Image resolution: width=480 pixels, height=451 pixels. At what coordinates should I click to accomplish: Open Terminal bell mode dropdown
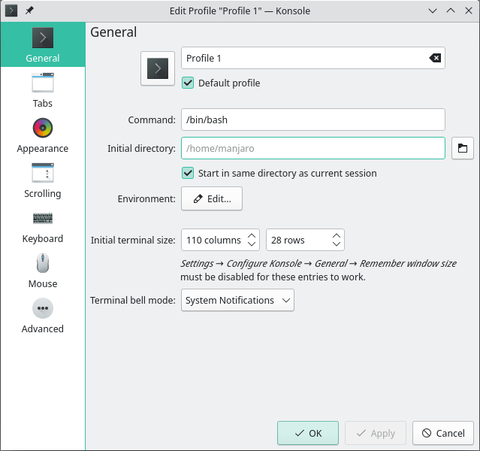(238, 300)
